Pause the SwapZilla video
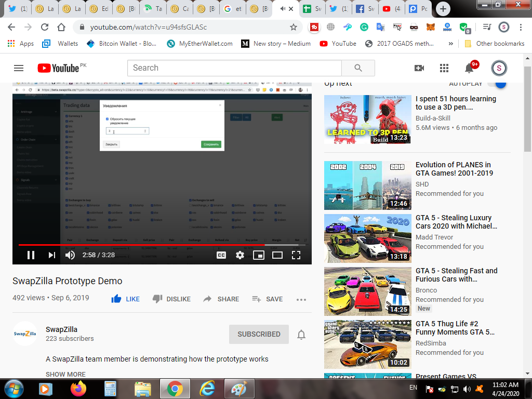The width and height of the screenshot is (532, 399). (x=31, y=255)
